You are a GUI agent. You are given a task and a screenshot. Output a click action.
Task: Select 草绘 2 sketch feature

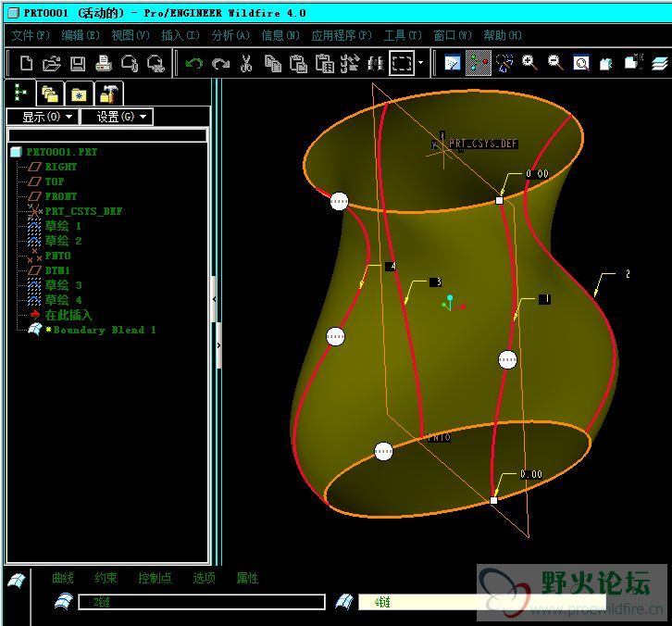click(x=63, y=241)
